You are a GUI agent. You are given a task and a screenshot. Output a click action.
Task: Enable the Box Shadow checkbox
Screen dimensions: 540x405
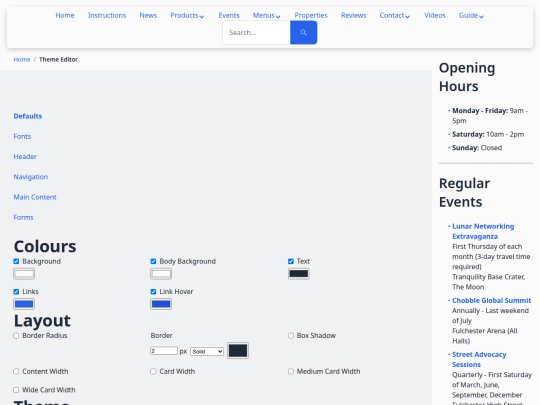click(291, 336)
